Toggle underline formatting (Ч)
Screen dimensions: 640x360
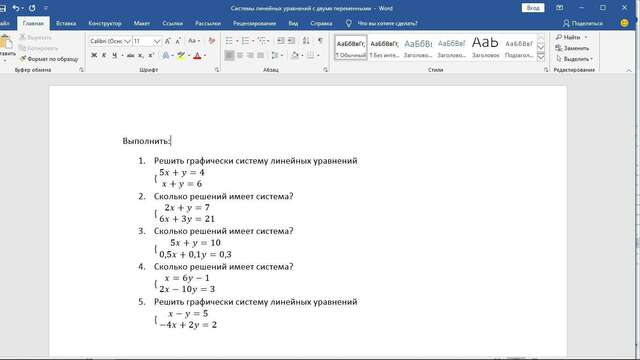[114, 55]
